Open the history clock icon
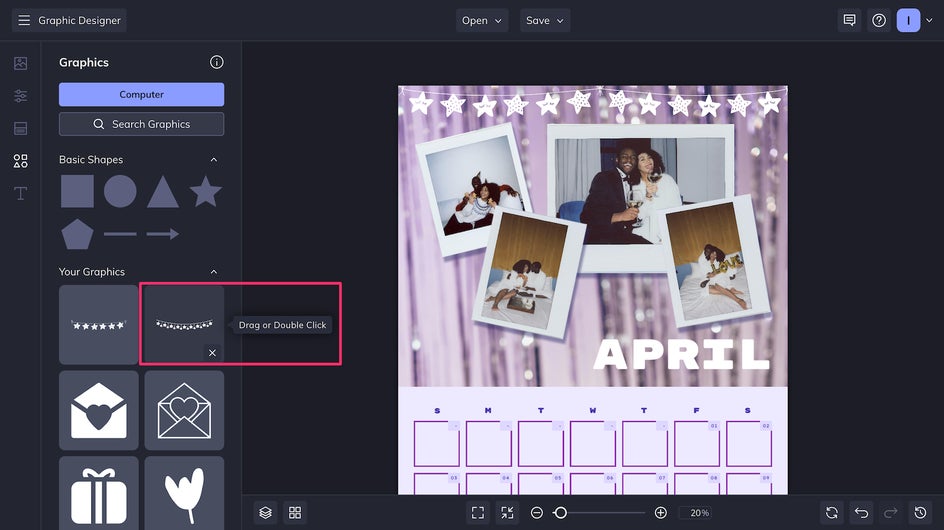 coord(921,513)
